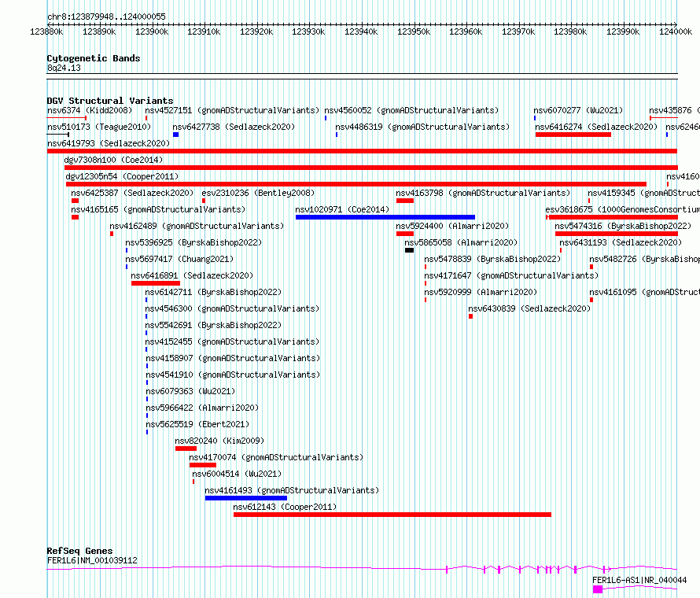Click the 123940k ruler position
Viewport: 700px width, 598px height.
(361, 31)
